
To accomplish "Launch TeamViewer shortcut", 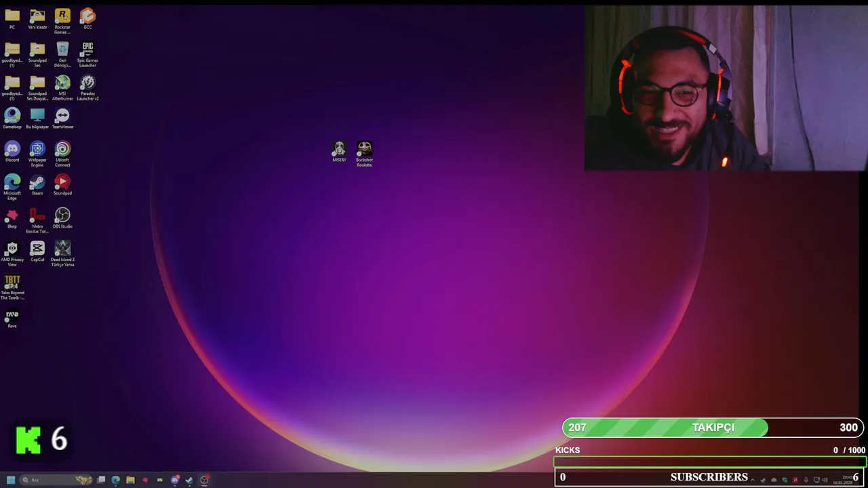I will [62, 118].
